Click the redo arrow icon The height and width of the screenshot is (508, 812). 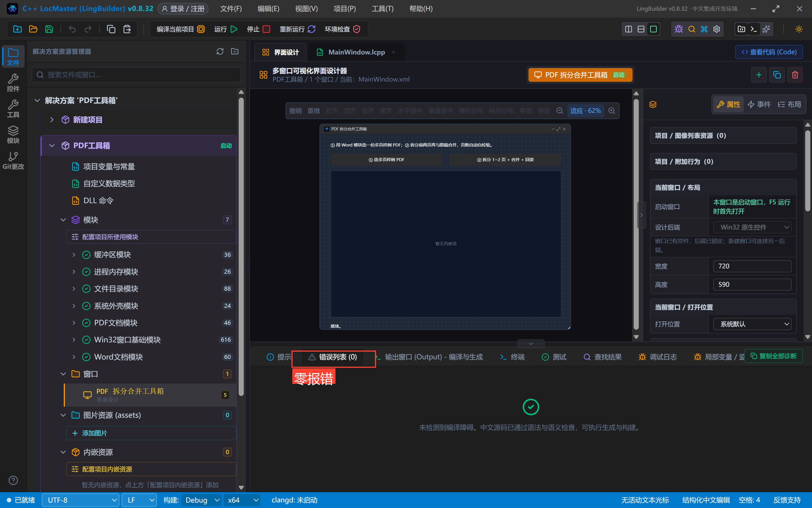pos(88,29)
